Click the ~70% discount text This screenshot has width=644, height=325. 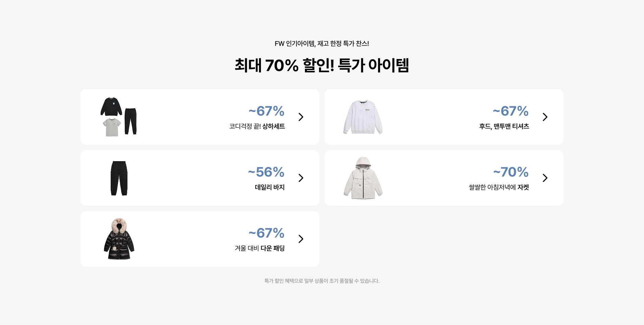click(x=511, y=172)
